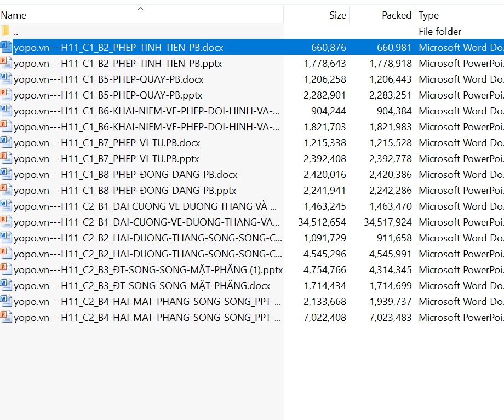Viewport: 504px width, 420px height.
Task: Click the Word icon of H11_C1_B2_PHEP-TINH-TIEN-PB.docx
Action: (x=6, y=47)
